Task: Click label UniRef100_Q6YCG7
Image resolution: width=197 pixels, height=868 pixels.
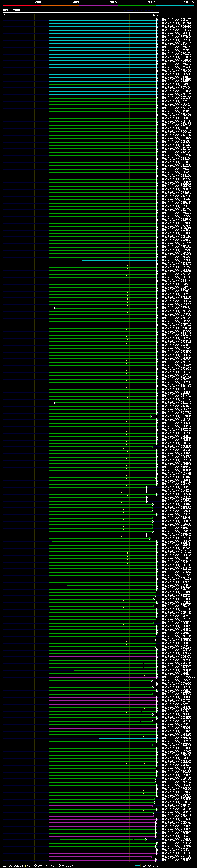Action: click(177, 314)
